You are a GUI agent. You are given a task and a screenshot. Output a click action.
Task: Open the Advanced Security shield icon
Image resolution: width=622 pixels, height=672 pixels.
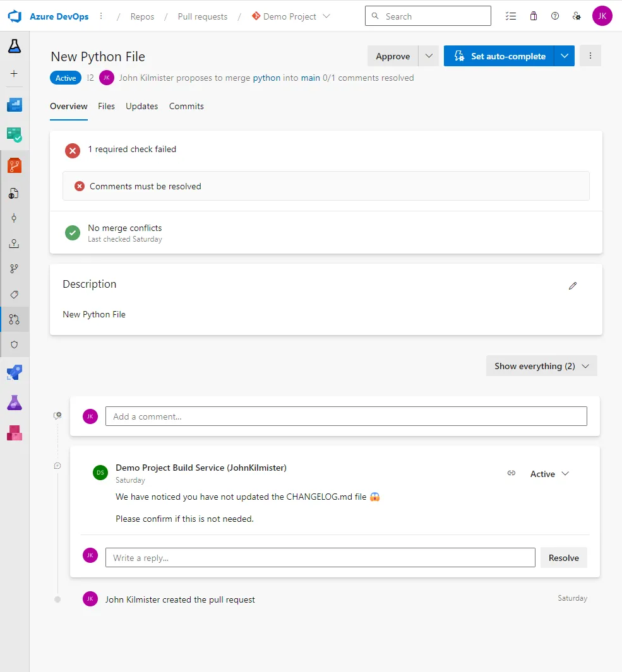[14, 345]
